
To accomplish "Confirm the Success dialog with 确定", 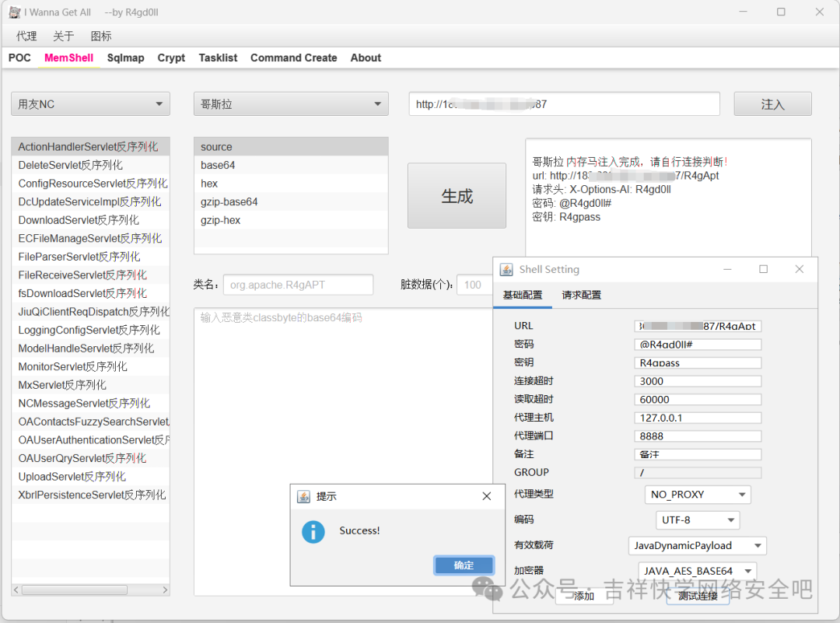I will [464, 565].
